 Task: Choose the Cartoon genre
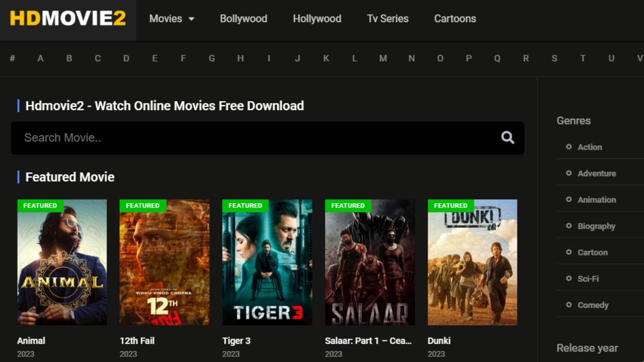tap(593, 252)
